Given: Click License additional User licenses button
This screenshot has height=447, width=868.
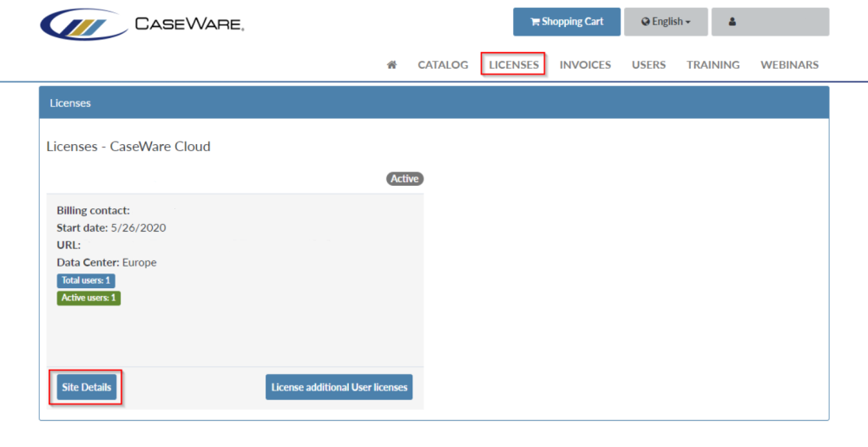Looking at the screenshot, I should point(339,387).
